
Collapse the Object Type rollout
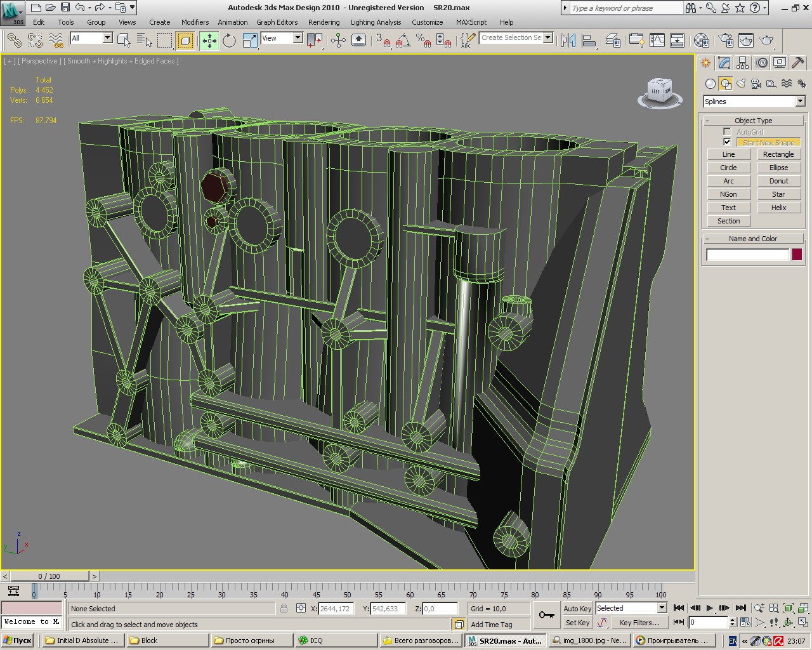pyautogui.click(x=753, y=121)
